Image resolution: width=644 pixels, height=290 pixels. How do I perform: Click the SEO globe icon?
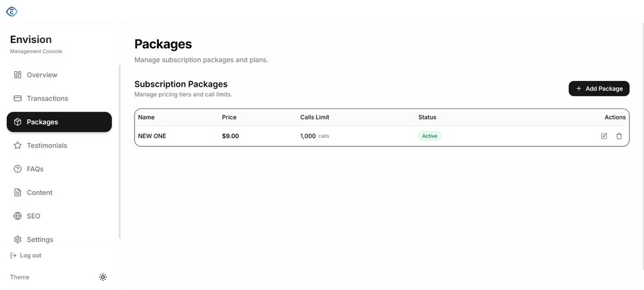(x=18, y=216)
